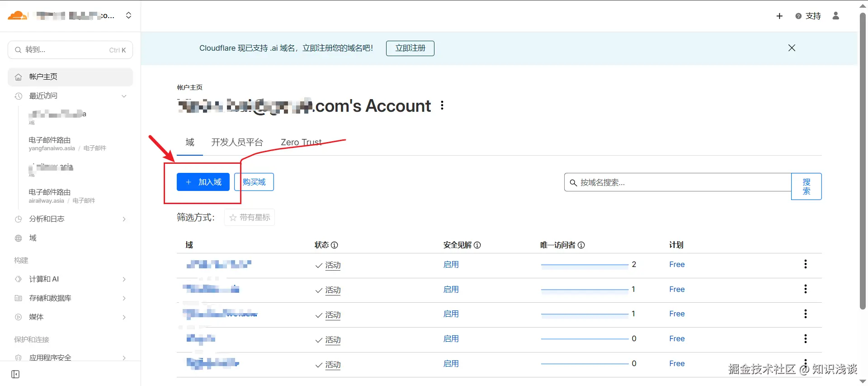868x386 pixels.
Task: Click 启用 in the second domain row
Action: pos(451,290)
